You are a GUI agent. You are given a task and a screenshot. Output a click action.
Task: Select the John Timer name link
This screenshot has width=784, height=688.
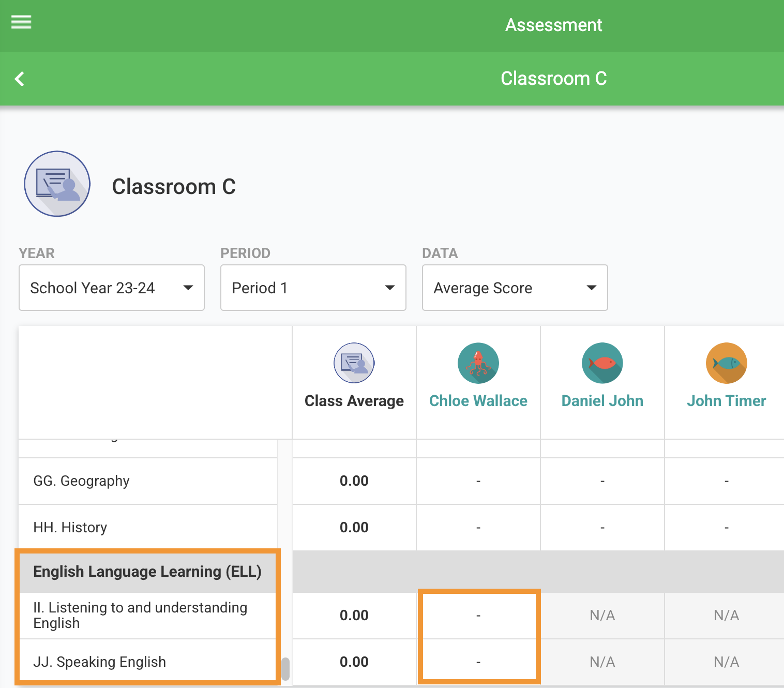pyautogui.click(x=726, y=401)
